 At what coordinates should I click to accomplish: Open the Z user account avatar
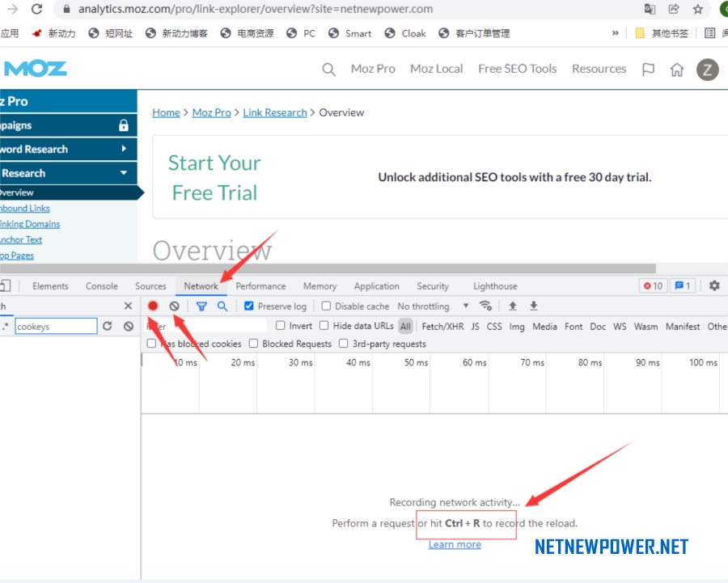pos(708,70)
